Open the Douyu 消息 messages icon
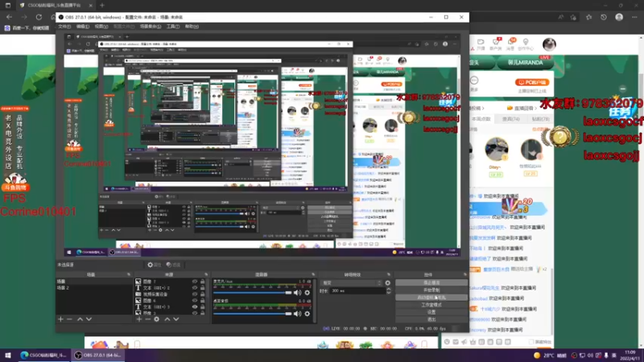 pos(511,44)
